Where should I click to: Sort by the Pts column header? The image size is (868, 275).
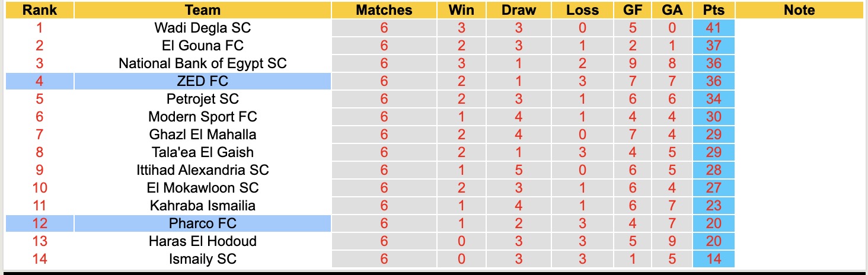coord(713,10)
